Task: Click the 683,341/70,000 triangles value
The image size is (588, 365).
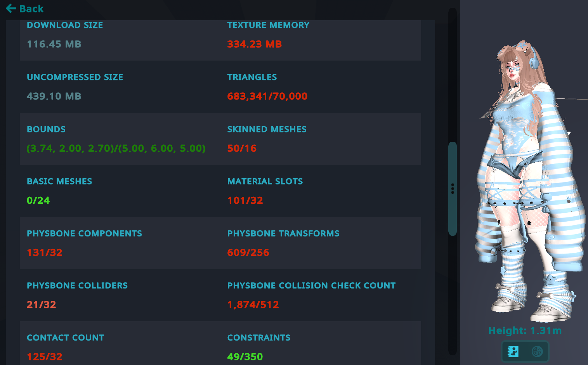Action: point(267,96)
